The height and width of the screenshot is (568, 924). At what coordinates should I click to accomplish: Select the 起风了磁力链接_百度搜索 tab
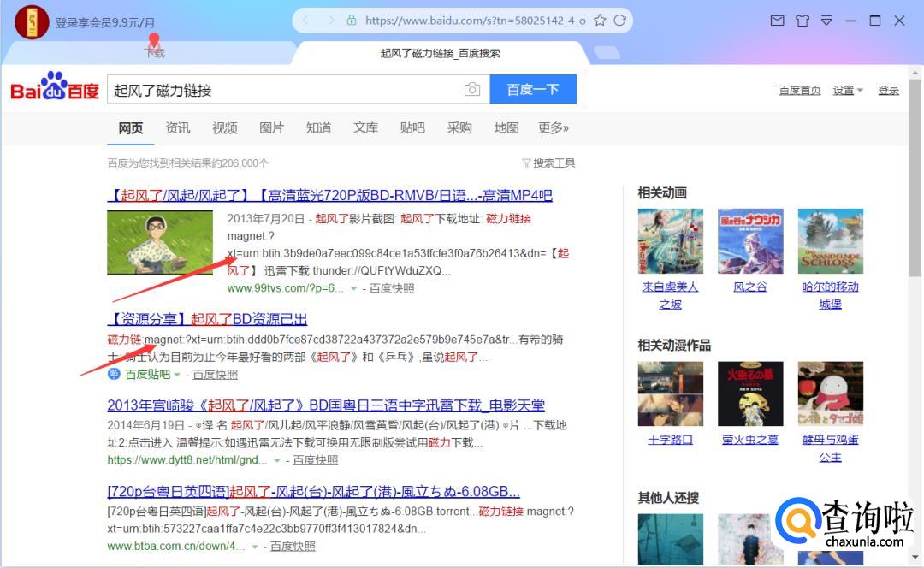click(441, 53)
